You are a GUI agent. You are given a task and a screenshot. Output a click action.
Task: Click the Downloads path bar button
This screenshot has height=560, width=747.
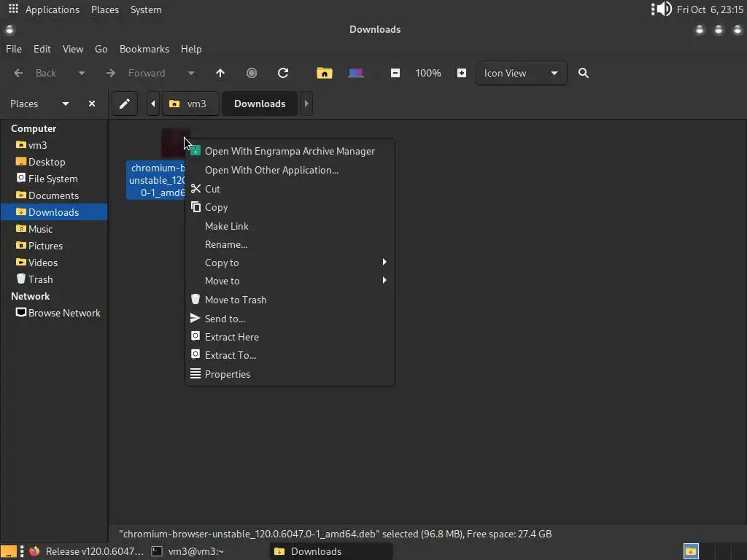(x=260, y=104)
